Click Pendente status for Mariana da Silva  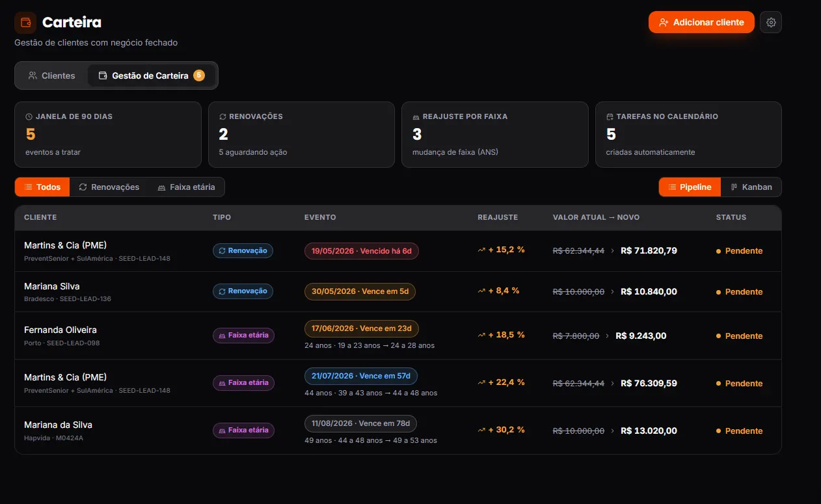740,431
